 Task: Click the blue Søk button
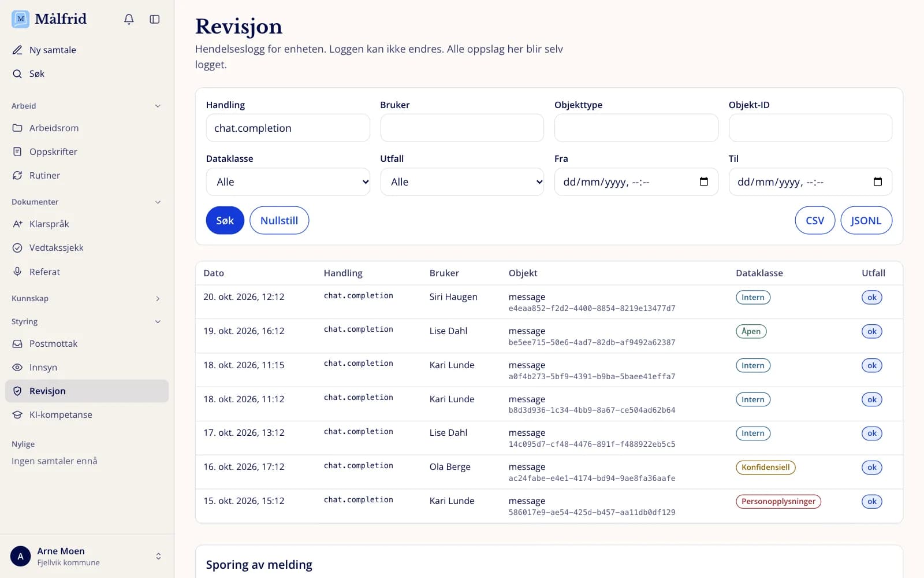(x=225, y=220)
